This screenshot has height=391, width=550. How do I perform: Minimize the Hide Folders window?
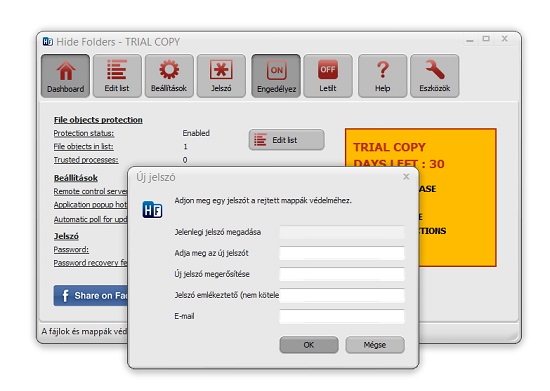click(470, 41)
